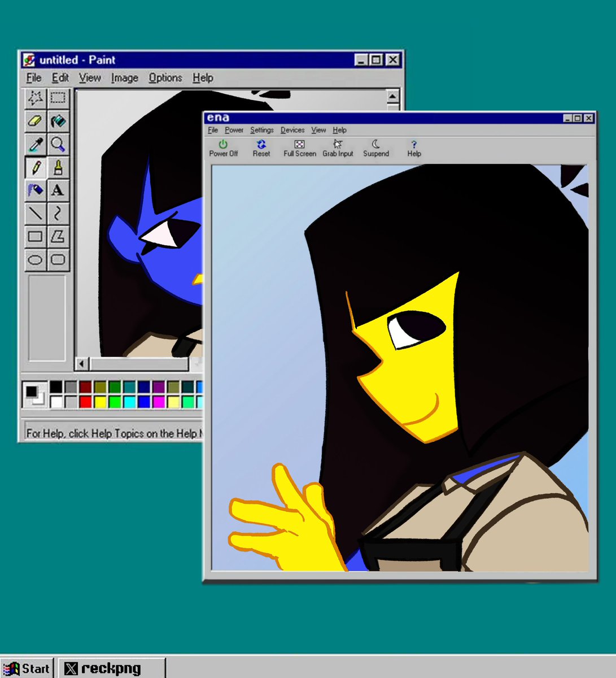Screen dimensions: 616x678
Task: Activate the Airbrush spray tool
Action: [36, 190]
